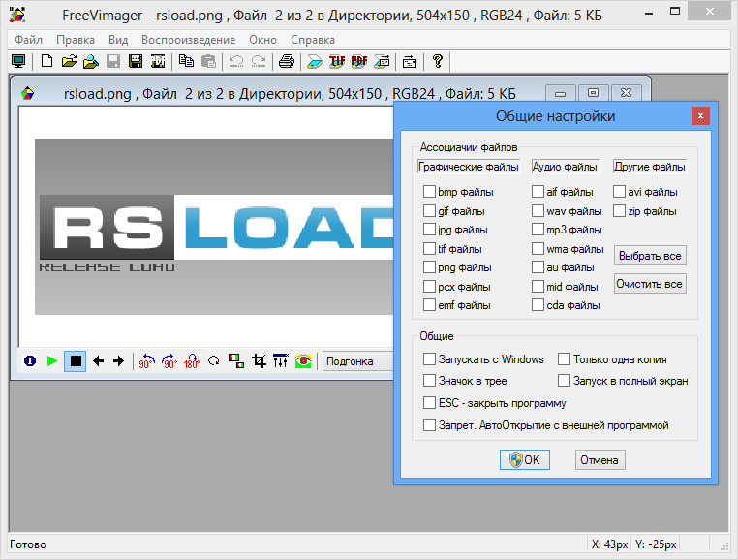Check tif файлы checkbox
Viewport: 738px width, 560px height.
click(429, 248)
